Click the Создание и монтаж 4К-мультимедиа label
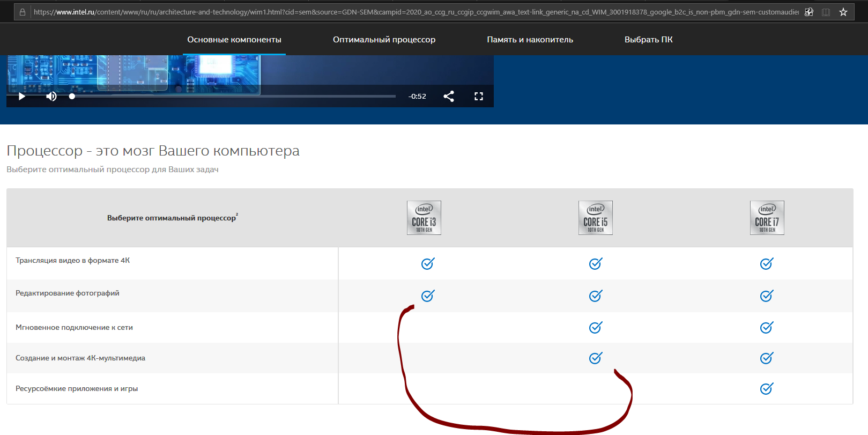Image resolution: width=868 pixels, height=435 pixels. coord(80,358)
